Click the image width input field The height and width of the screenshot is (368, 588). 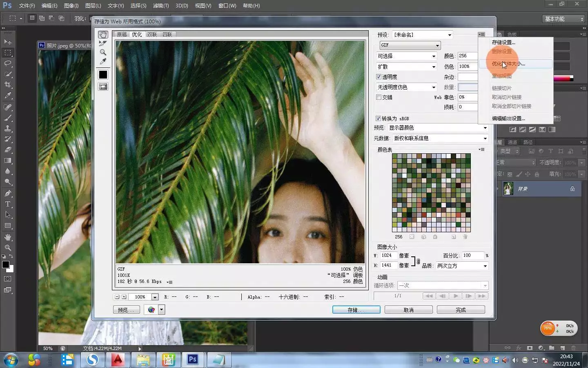point(388,256)
